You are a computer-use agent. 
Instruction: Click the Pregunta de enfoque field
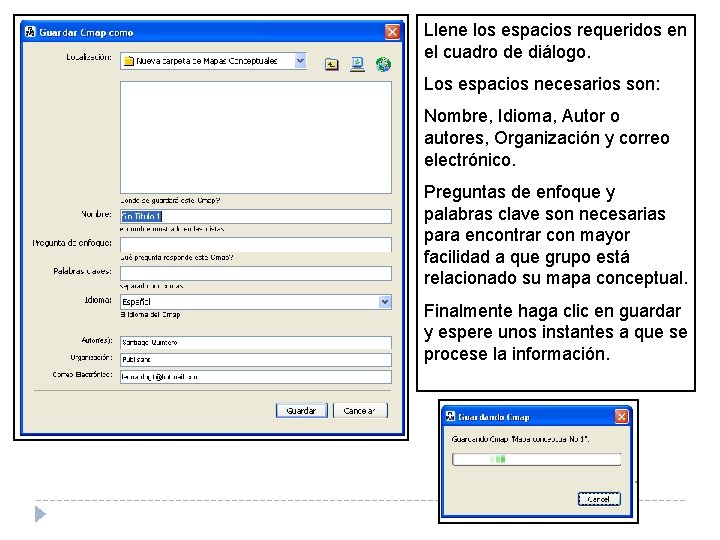click(256, 244)
